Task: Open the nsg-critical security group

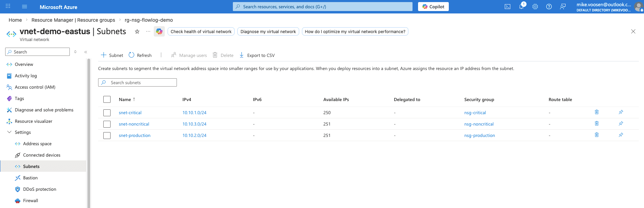Action: [x=475, y=113]
